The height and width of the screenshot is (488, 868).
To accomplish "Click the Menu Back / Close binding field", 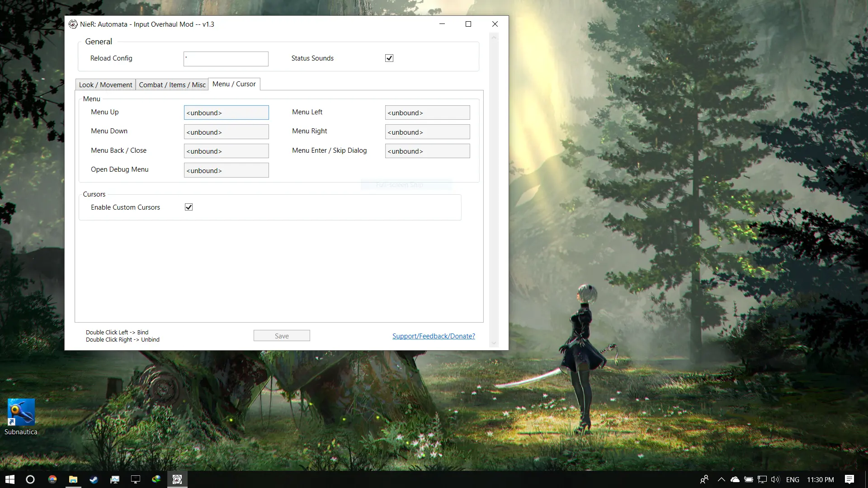I will click(x=226, y=151).
